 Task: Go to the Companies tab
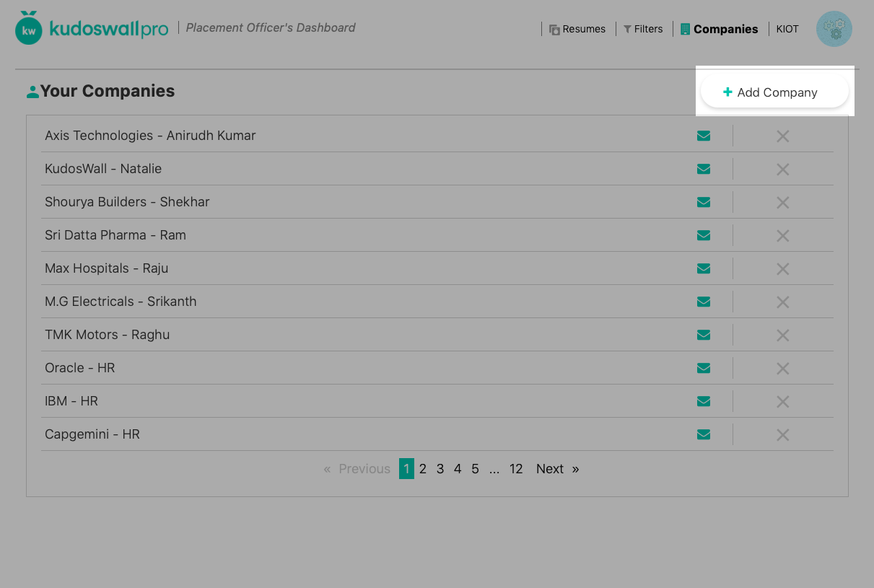click(719, 29)
